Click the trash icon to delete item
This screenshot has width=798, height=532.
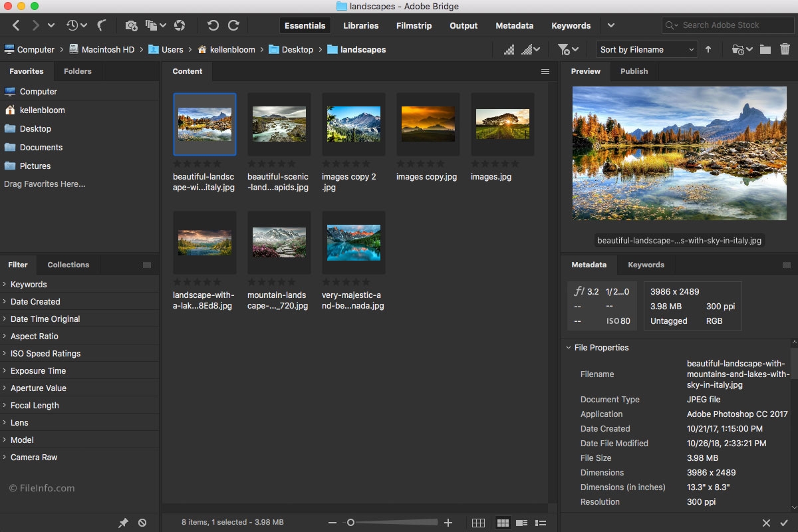(785, 50)
